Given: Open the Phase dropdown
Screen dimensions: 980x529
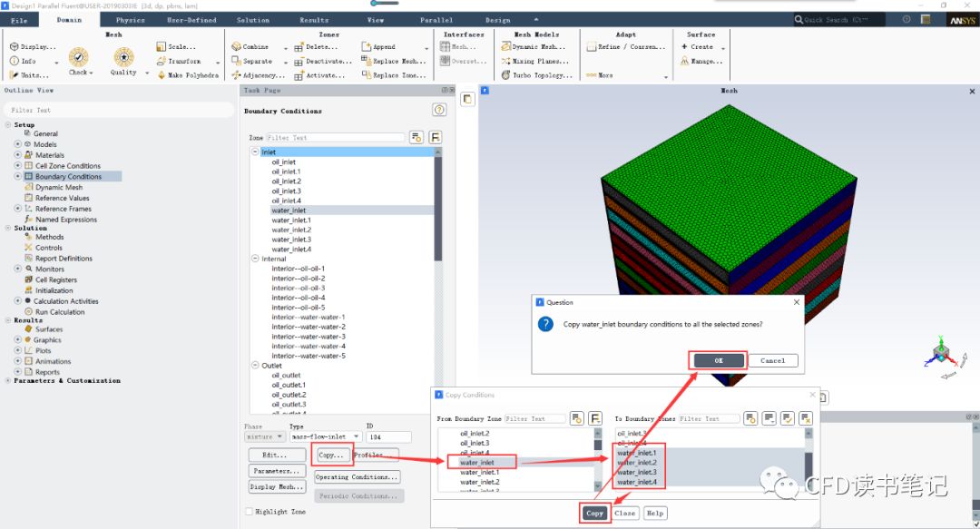Looking at the screenshot, I should tap(264, 436).
